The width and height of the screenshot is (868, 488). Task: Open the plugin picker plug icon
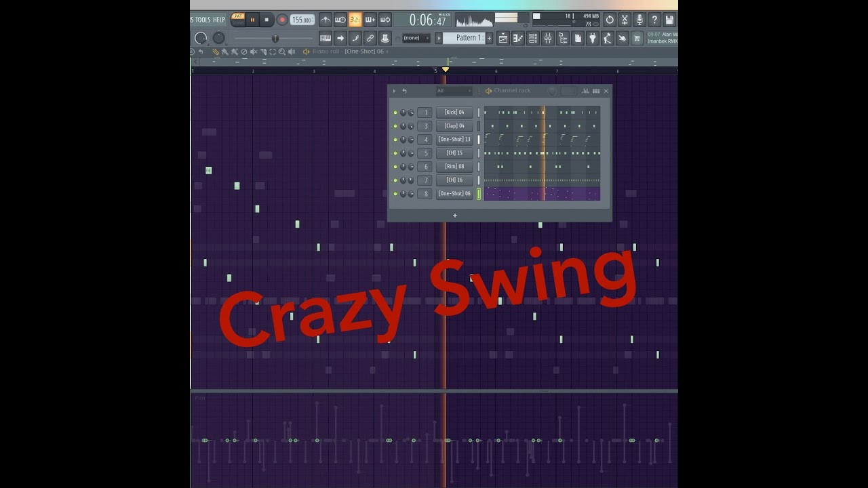click(x=593, y=39)
